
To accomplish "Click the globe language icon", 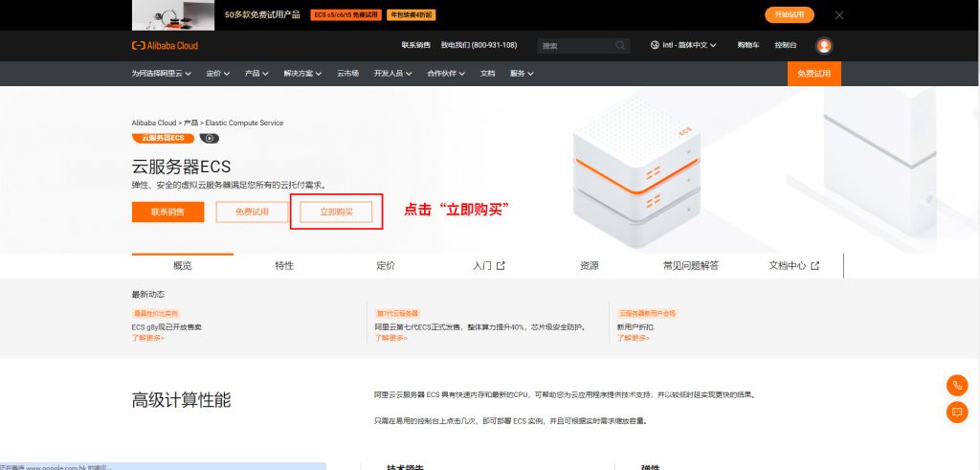I will tap(655, 45).
